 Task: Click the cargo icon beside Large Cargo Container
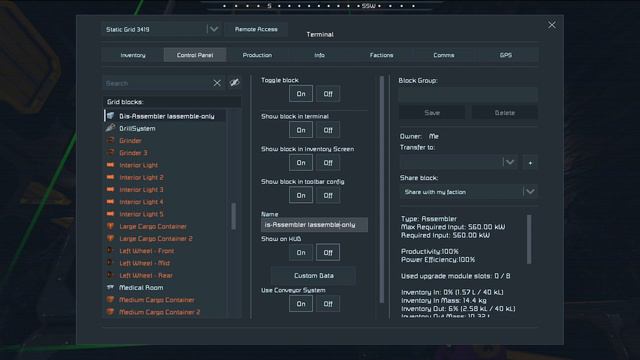point(110,226)
